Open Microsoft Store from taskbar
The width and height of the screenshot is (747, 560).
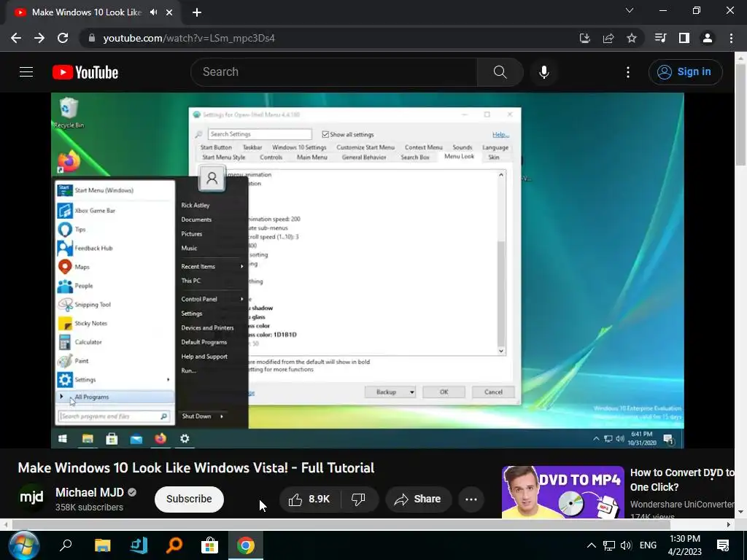[209, 545]
